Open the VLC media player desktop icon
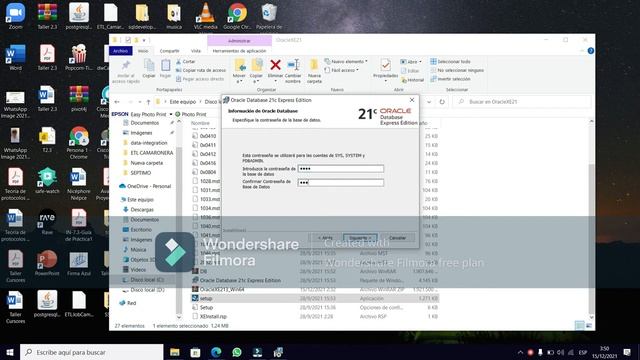 tap(205, 16)
